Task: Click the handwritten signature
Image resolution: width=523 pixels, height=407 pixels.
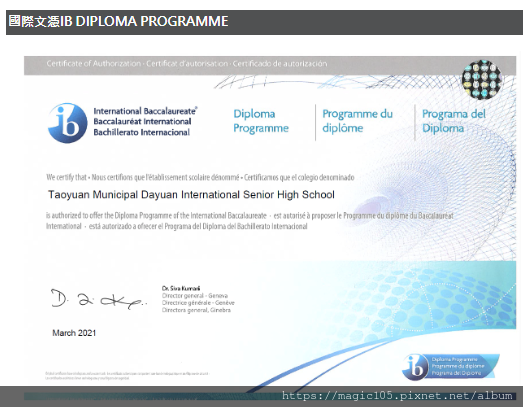Action: (x=98, y=299)
